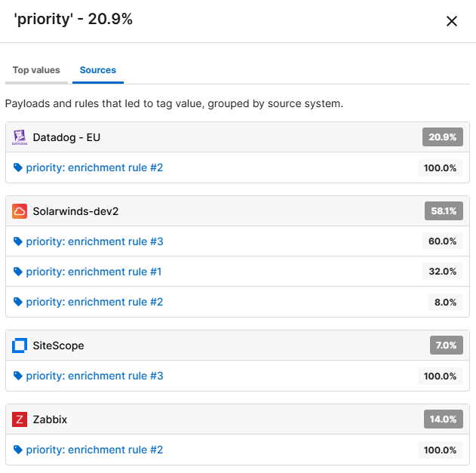Click tag icon beside Zabbix enrichment rule #2
476x473 pixels.
[x=18, y=450]
